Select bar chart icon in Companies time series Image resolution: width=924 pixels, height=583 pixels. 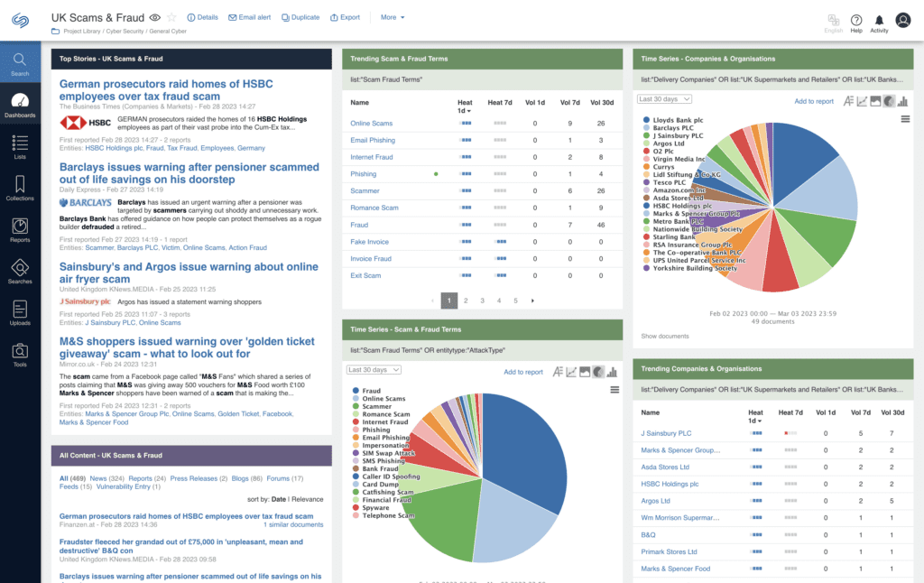pyautogui.click(x=902, y=101)
